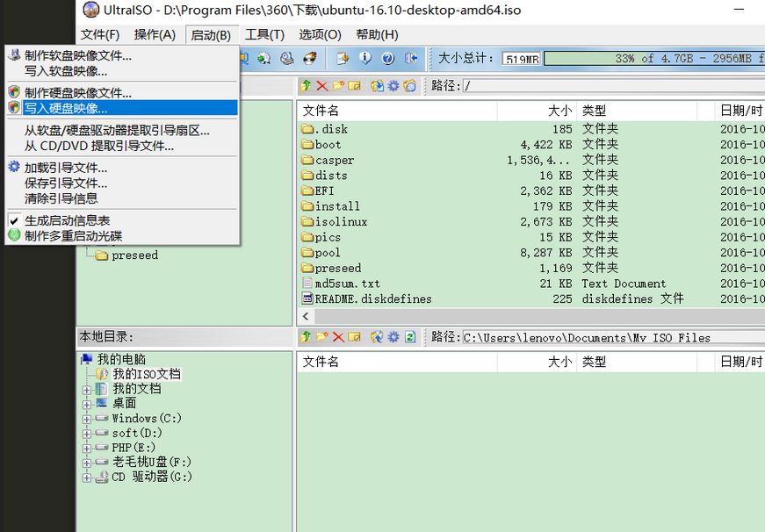Viewport: 765px width, 532px height.
Task: Click the gear icon in local toolbar
Action: click(393, 336)
